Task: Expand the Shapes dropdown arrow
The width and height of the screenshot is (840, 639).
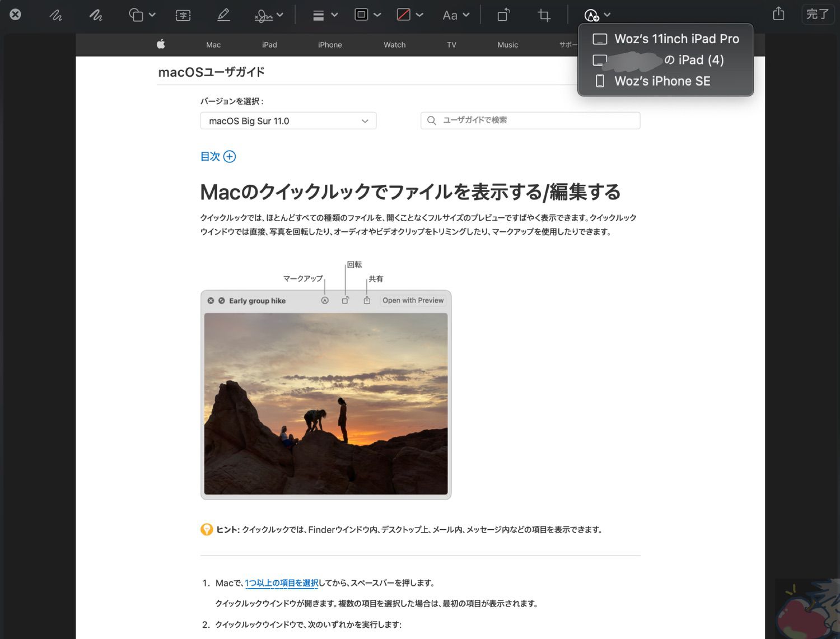Action: (x=152, y=15)
